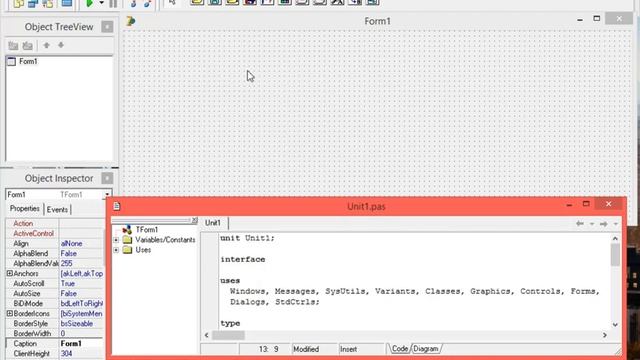Screen dimensions: 640x360
Task: Click the 'Insert' mode status bar entry
Action: coord(348,349)
